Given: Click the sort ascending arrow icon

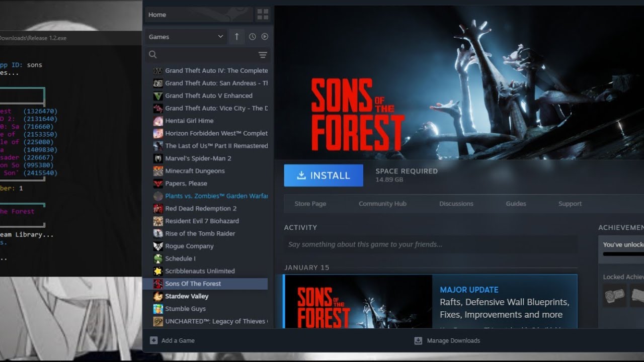Looking at the screenshot, I should [236, 37].
